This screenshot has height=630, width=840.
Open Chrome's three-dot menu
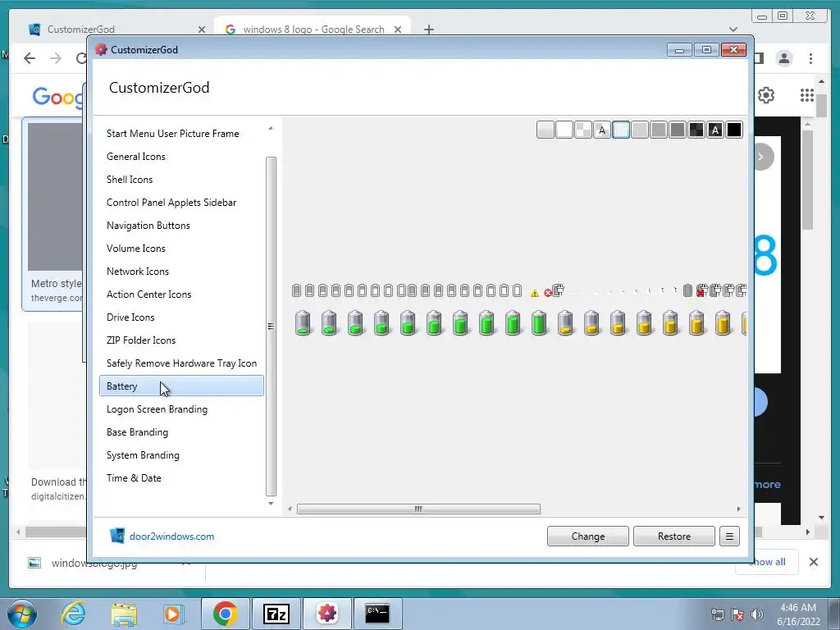tap(810, 58)
